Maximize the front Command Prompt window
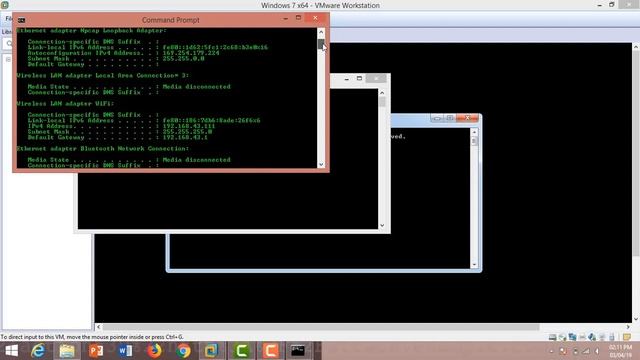 pyautogui.click(x=298, y=18)
